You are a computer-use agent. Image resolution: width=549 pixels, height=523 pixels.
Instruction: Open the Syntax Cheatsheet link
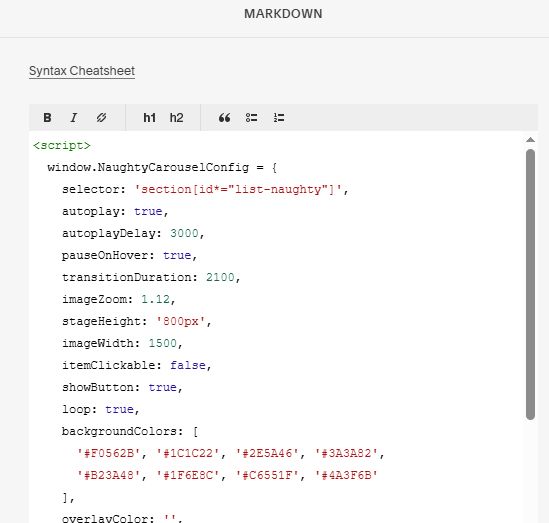(82, 71)
